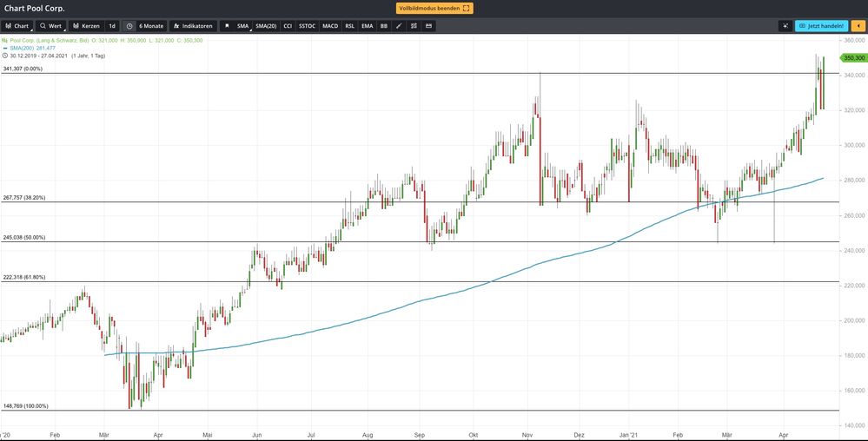Expand the Kerzen chart type dropdown
This screenshot has width=868, height=441.
[86, 26]
